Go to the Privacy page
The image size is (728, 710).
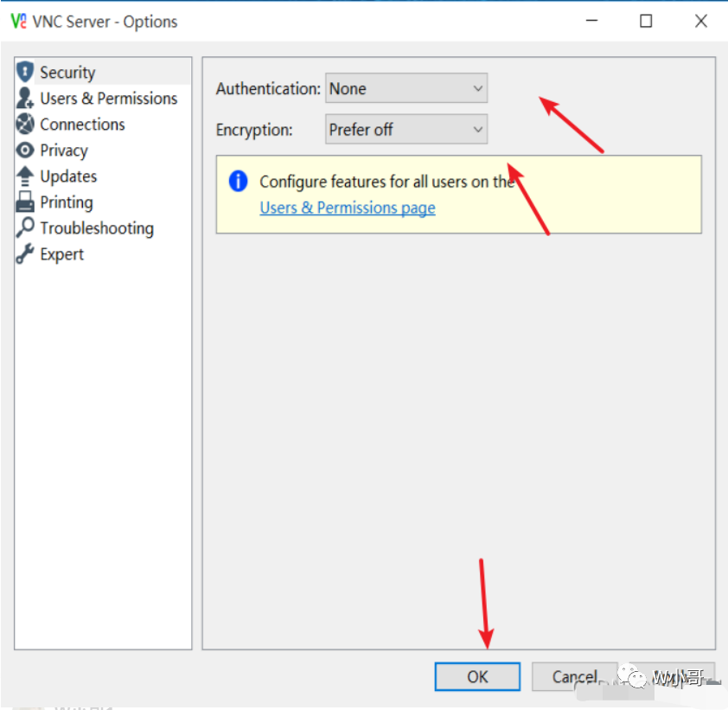click(x=103, y=150)
